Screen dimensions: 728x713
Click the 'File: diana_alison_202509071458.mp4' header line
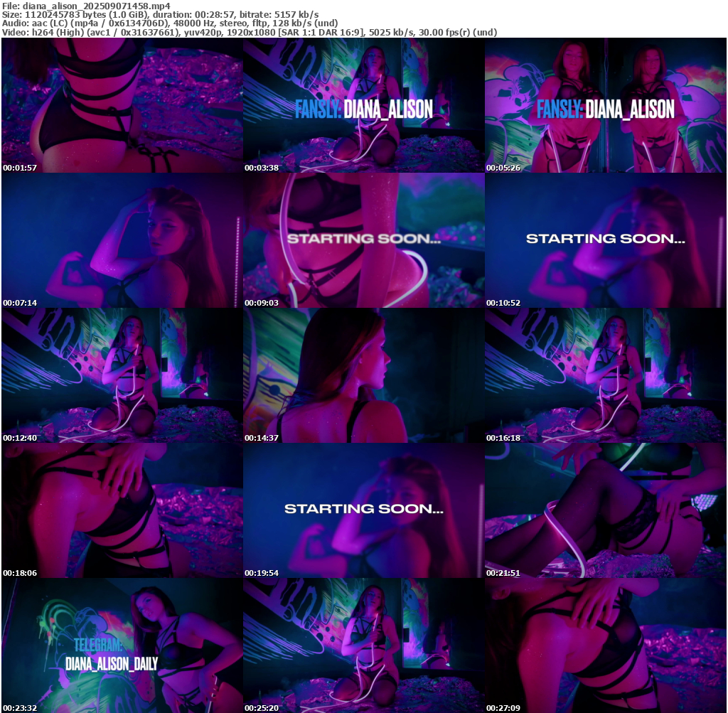(x=86, y=6)
